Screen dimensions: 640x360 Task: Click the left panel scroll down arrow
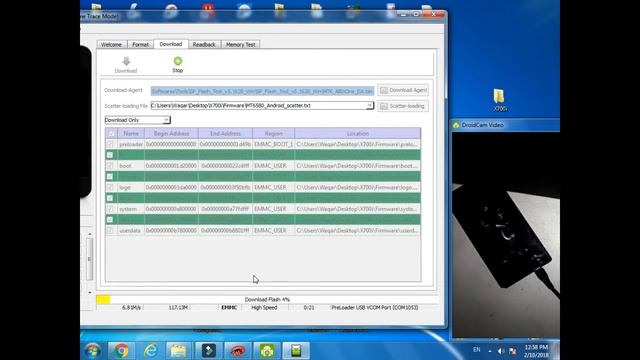click(x=90, y=293)
